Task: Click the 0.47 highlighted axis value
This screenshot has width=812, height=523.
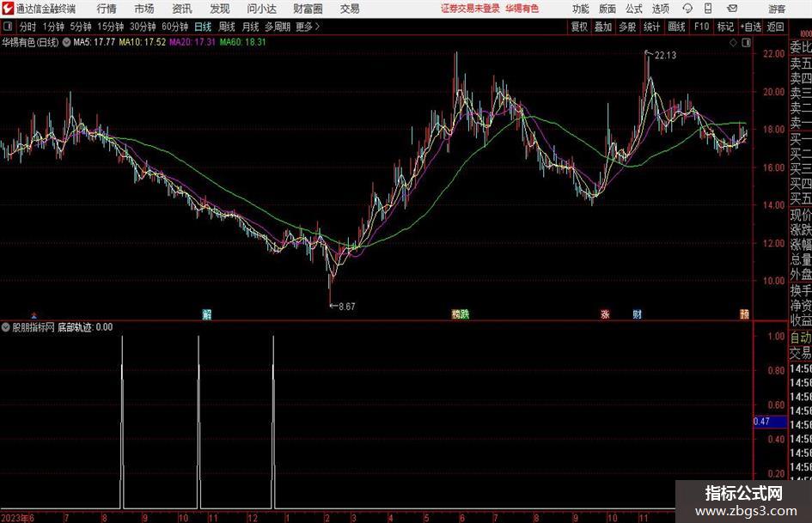Action: click(x=770, y=422)
